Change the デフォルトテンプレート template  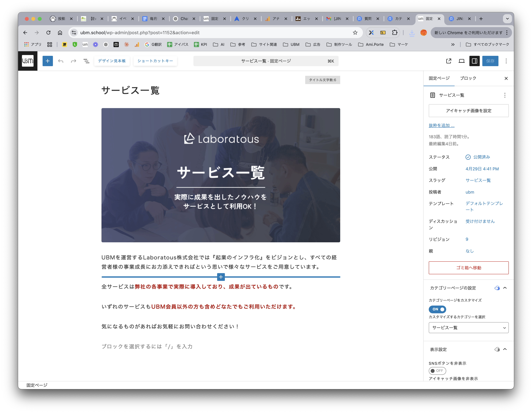click(484, 206)
